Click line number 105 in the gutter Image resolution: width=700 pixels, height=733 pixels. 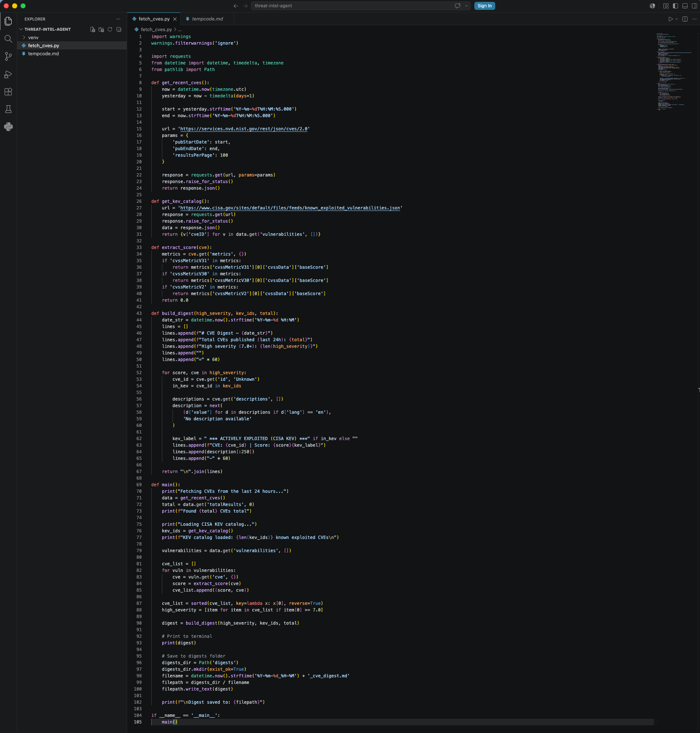coord(138,722)
